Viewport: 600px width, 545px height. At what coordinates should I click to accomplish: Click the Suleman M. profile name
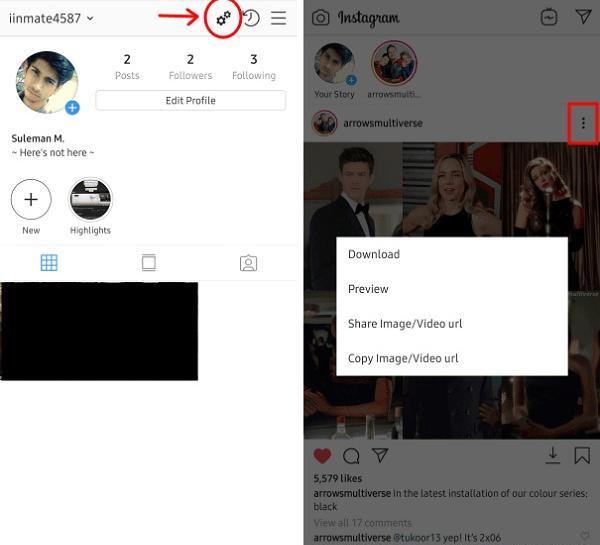tap(38, 138)
